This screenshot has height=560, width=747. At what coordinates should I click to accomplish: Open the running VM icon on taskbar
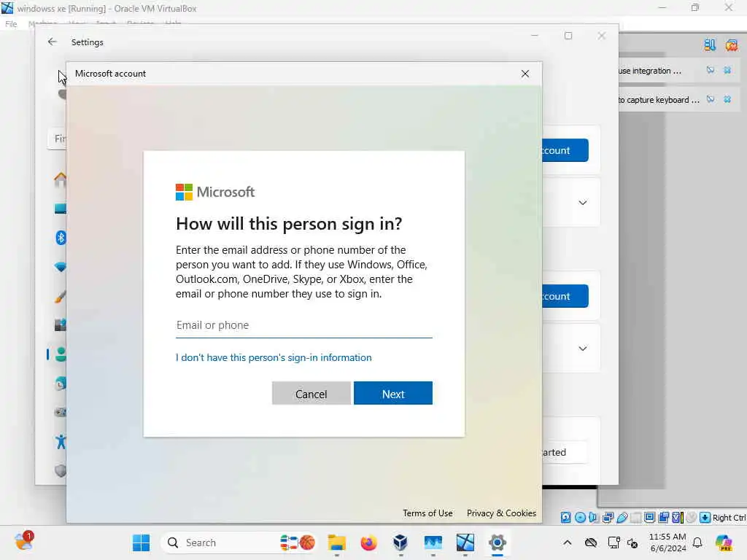(465, 542)
